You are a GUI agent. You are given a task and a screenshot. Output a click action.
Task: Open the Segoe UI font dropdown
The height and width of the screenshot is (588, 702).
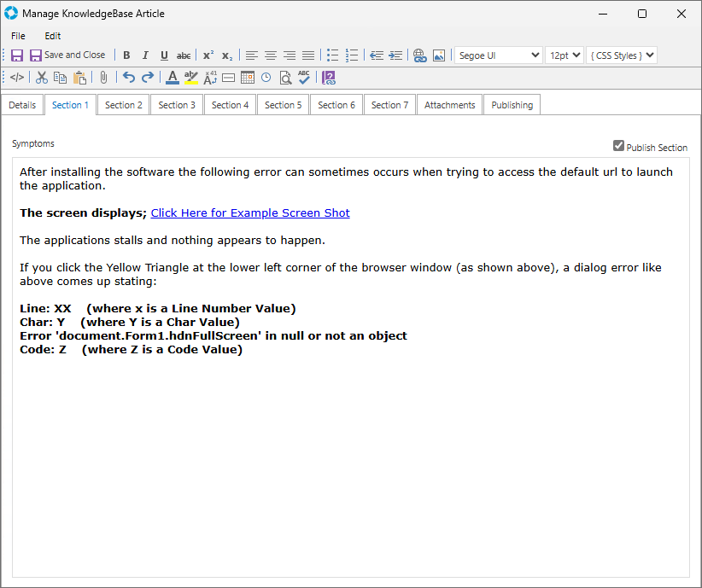click(499, 55)
